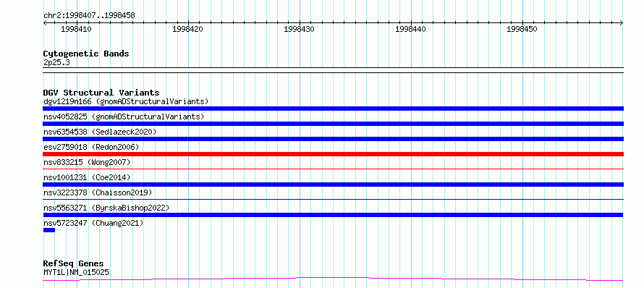Click the blue bar of nsv1001231
The width and height of the screenshot is (644, 288).
click(333, 185)
